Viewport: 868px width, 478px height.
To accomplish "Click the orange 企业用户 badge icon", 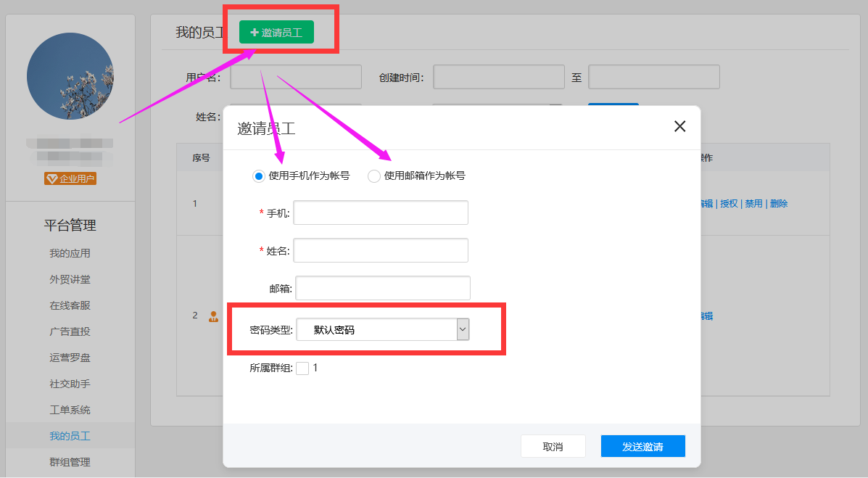I will click(70, 178).
